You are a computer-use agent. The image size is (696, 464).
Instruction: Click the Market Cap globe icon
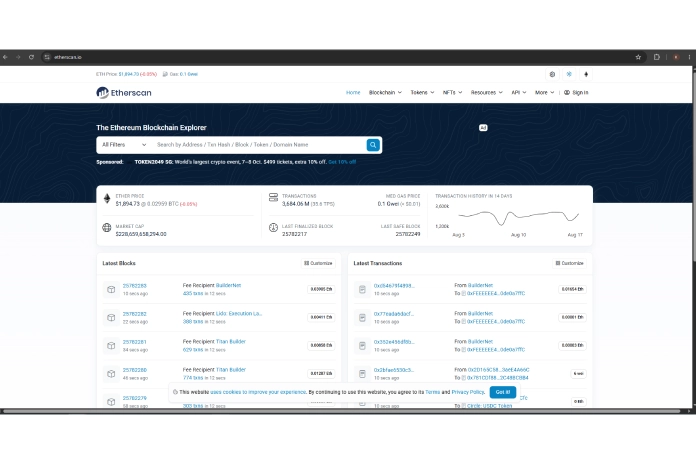(107, 227)
